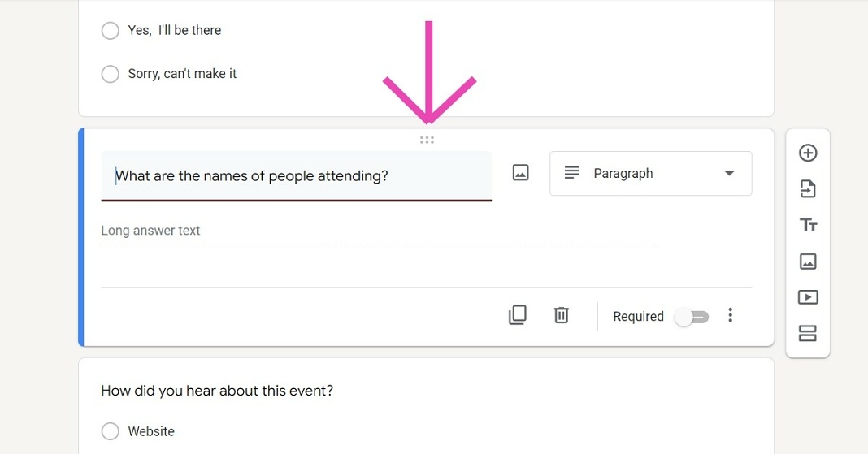Add a new section to the form
This screenshot has width=868, height=454.
coord(808,333)
